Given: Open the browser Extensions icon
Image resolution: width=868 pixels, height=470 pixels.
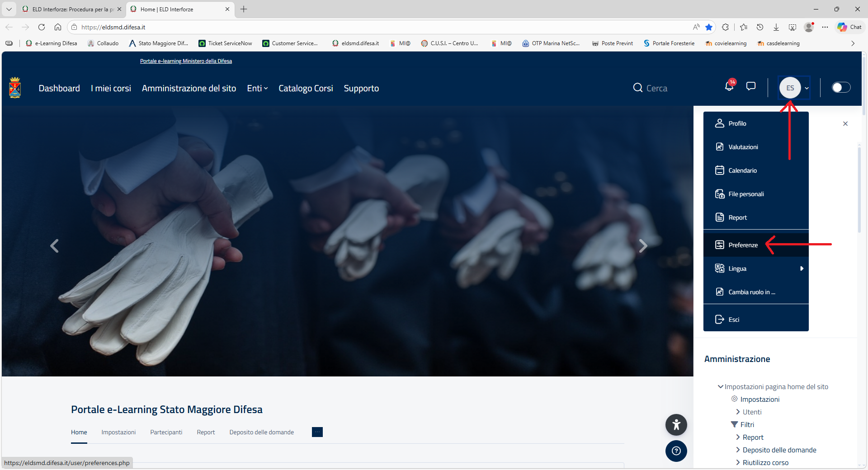Looking at the screenshot, I should 726,27.
